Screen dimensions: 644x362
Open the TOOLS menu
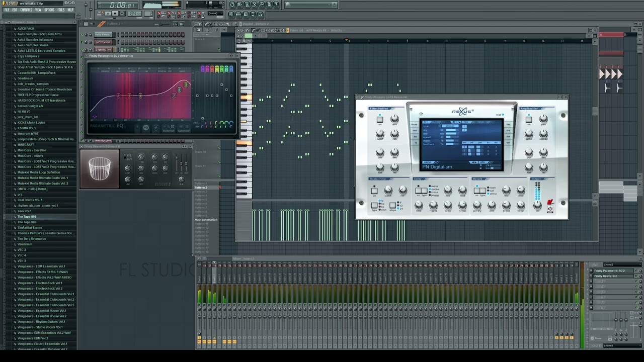click(61, 10)
